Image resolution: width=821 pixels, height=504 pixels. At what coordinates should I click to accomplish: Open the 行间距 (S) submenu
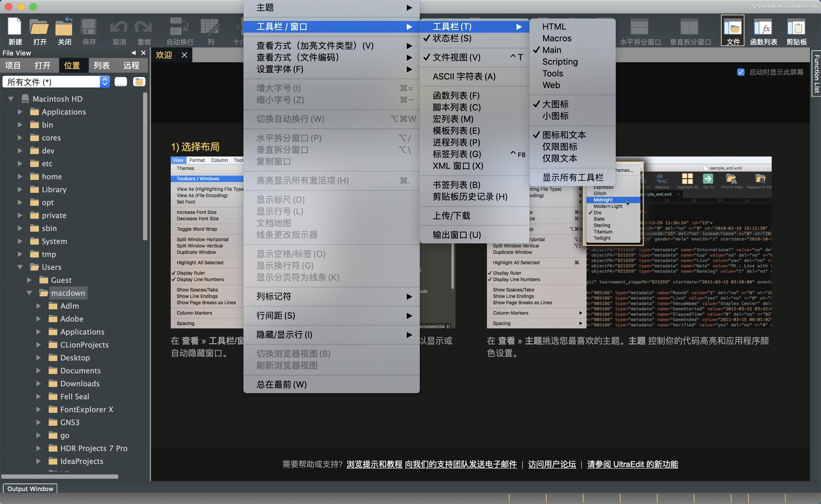(x=332, y=315)
